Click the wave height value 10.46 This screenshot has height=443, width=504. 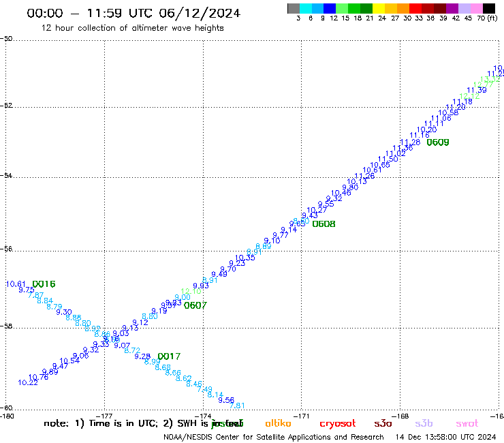coord(341,193)
